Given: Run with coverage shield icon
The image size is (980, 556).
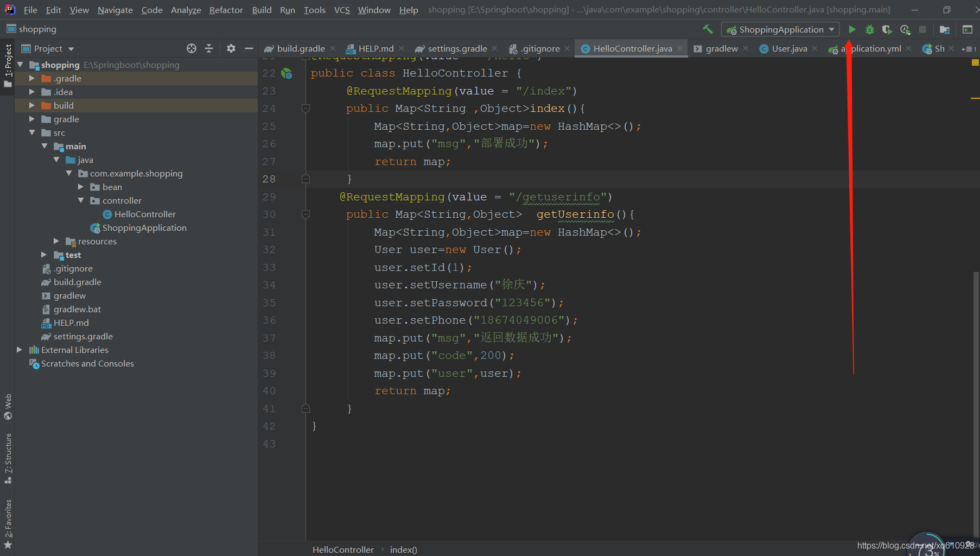Looking at the screenshot, I should pyautogui.click(x=887, y=29).
